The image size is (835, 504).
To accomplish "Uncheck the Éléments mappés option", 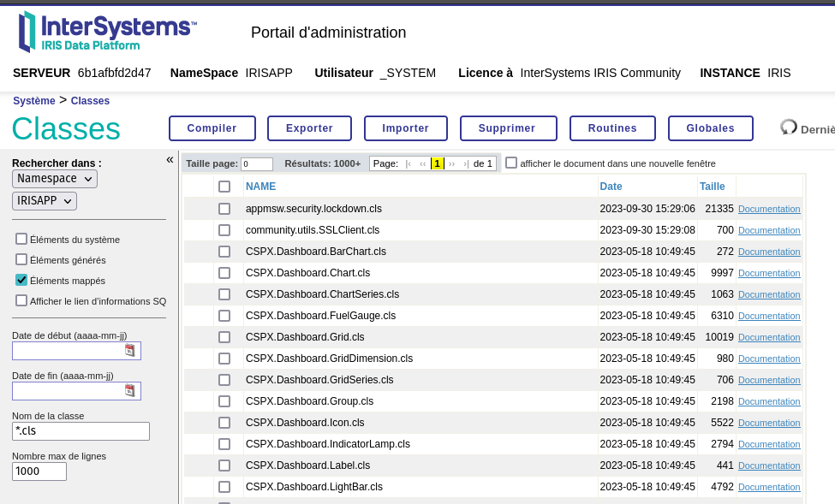I will pos(21,280).
